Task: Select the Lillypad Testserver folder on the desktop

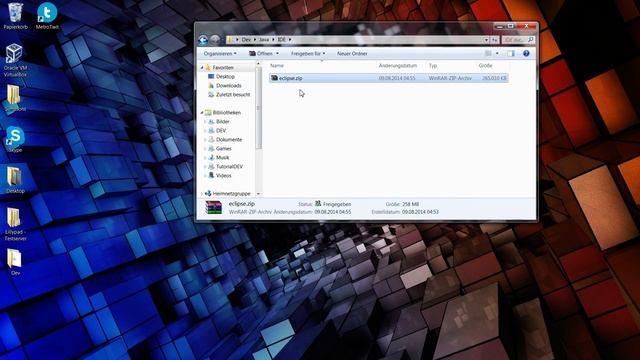Action: coord(15,223)
